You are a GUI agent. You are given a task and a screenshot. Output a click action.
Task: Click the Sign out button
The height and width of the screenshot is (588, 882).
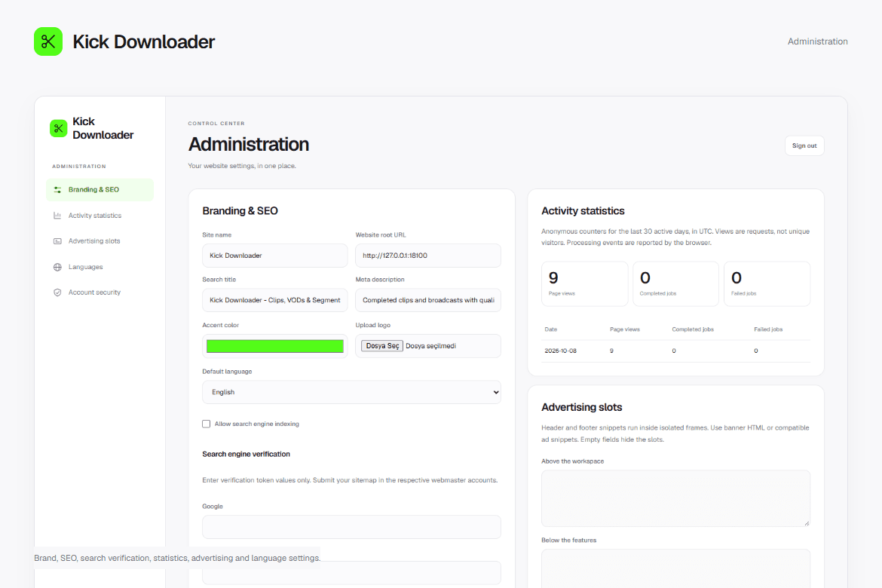pos(804,145)
